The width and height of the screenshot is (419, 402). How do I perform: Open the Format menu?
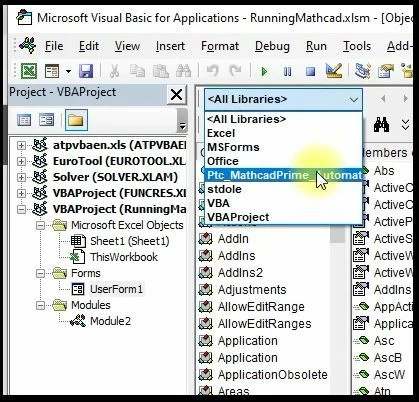coord(220,46)
